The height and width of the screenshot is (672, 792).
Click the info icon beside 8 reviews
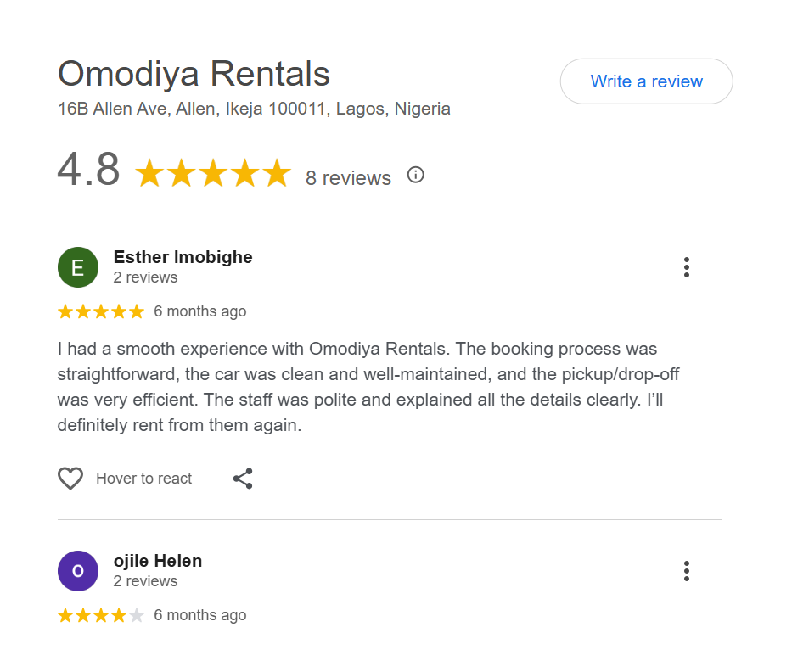click(415, 175)
